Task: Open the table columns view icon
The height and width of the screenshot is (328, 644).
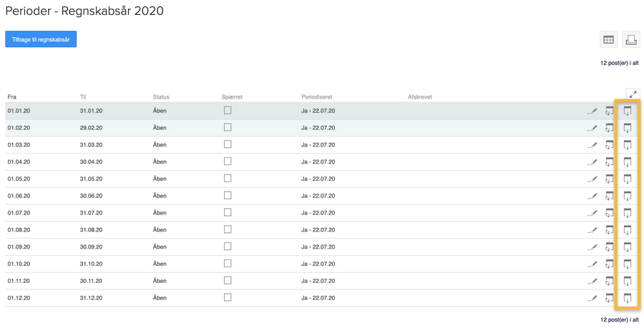Action: coord(608,40)
